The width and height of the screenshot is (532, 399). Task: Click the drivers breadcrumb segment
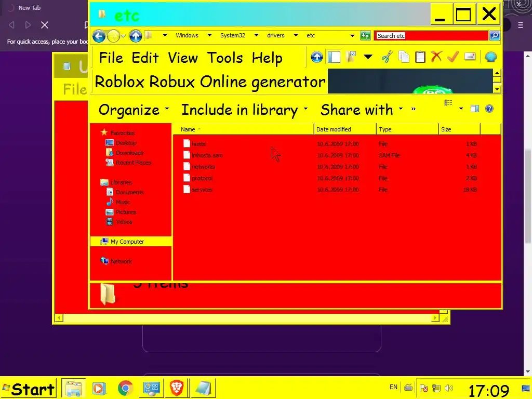[x=276, y=35]
